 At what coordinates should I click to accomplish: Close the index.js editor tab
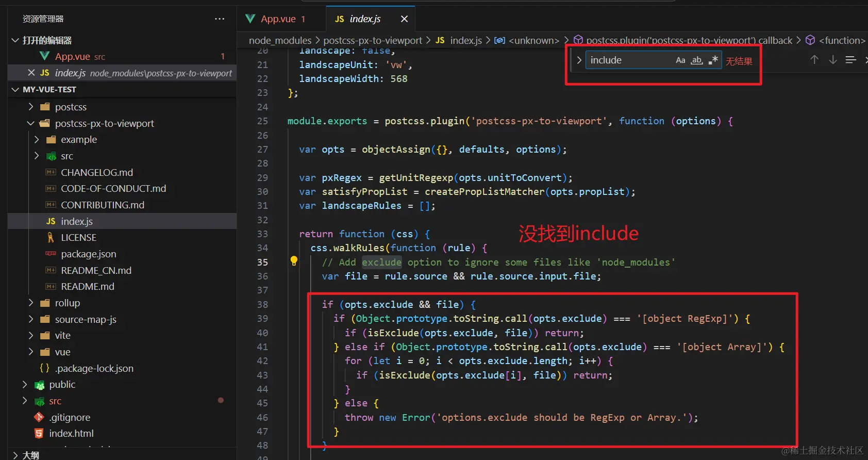pos(405,19)
